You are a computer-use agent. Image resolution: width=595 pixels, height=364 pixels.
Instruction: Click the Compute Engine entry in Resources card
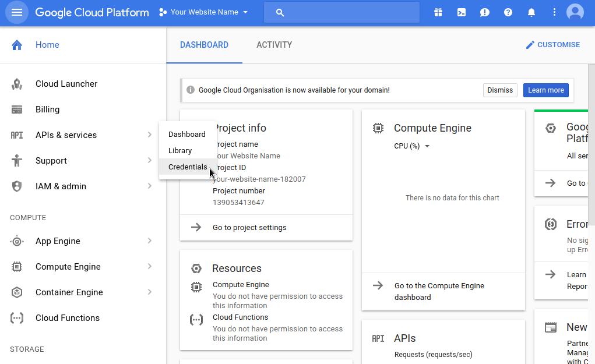(241, 284)
